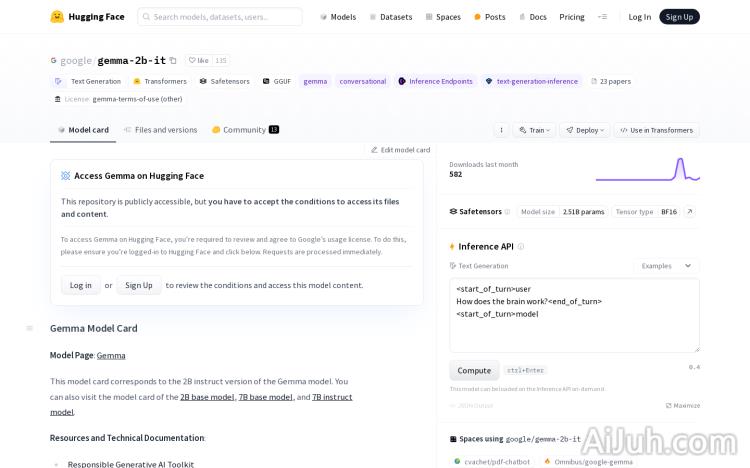Image resolution: width=750 pixels, height=468 pixels.
Task: Copy the model name gemma-2b-it
Action: (173, 61)
